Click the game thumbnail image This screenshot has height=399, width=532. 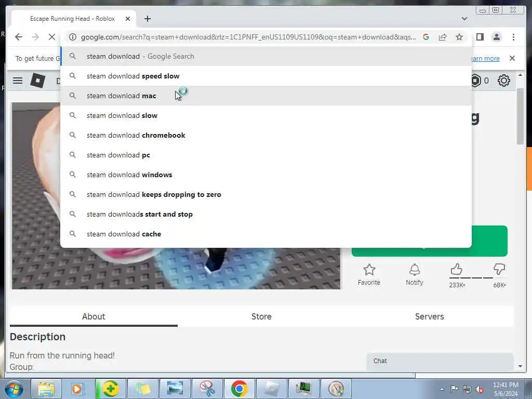click(176, 269)
